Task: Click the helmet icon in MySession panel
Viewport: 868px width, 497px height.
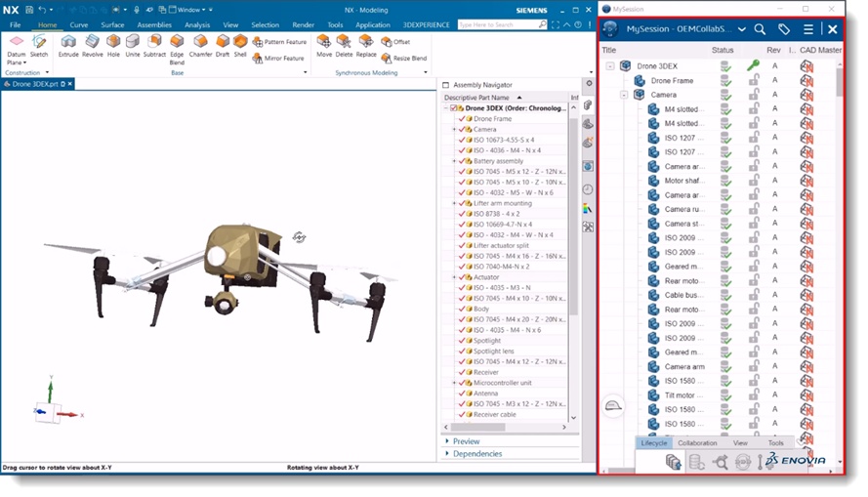Action: click(612, 405)
